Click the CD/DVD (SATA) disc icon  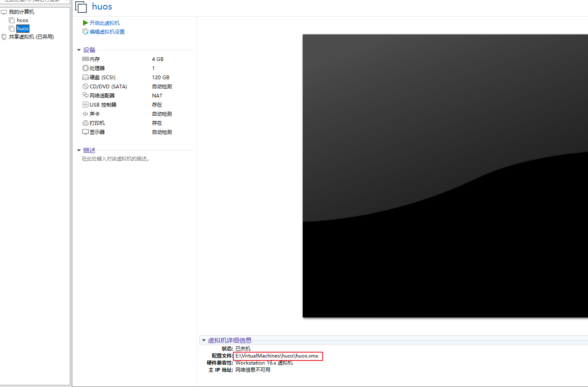click(86, 86)
